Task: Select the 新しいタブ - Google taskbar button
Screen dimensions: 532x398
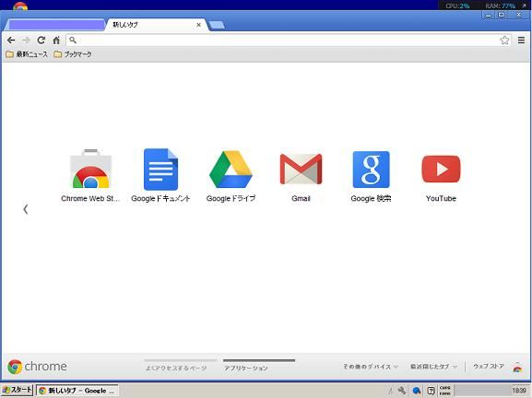Action: point(77,391)
